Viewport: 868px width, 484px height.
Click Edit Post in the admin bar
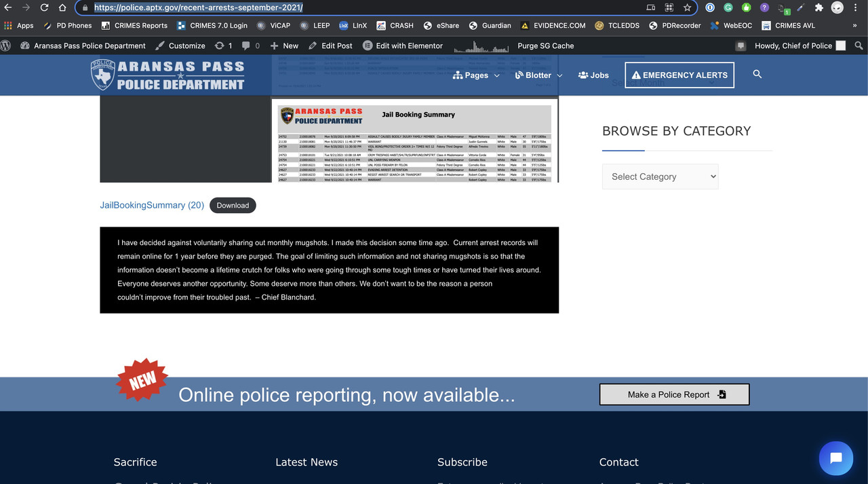pyautogui.click(x=330, y=45)
